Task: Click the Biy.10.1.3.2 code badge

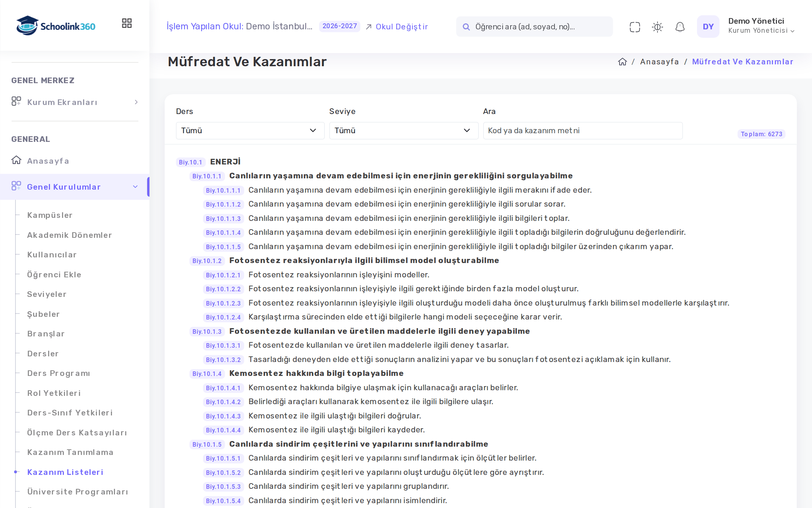Action: (223, 360)
